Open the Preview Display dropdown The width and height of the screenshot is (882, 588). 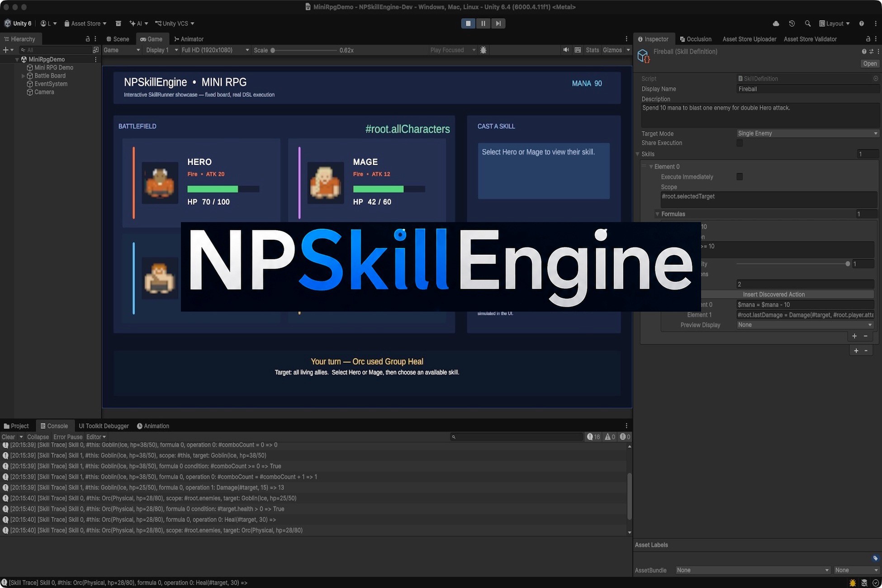click(x=805, y=325)
